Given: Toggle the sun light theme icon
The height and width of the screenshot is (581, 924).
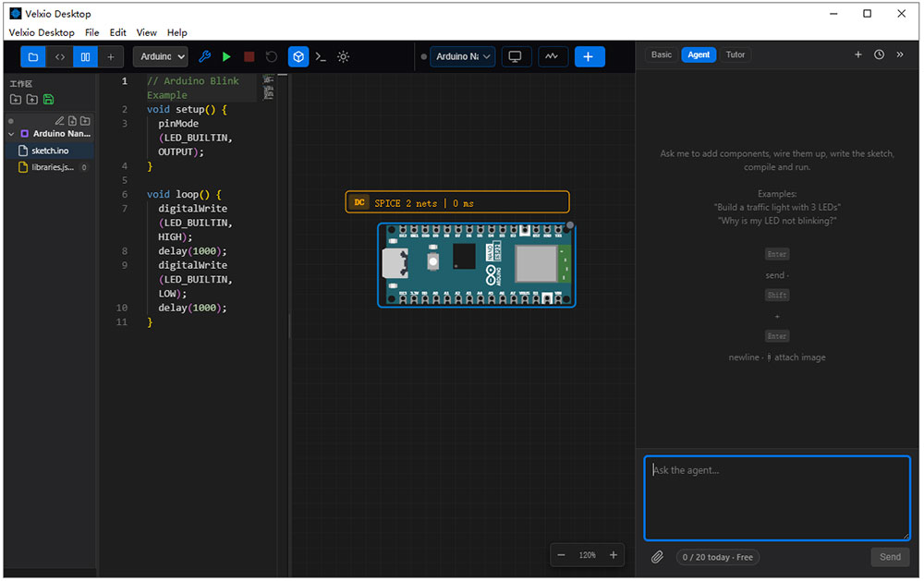Looking at the screenshot, I should (343, 56).
